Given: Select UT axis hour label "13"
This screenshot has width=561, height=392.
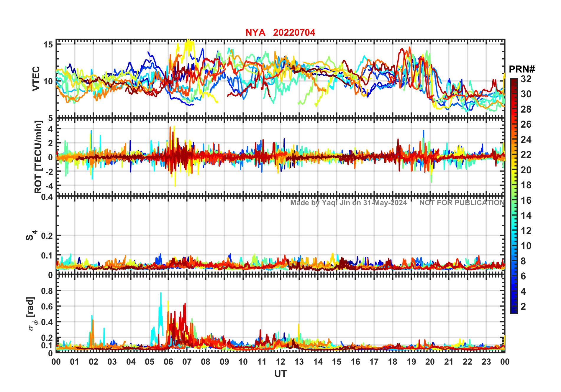Looking at the screenshot, I should pos(299,362).
